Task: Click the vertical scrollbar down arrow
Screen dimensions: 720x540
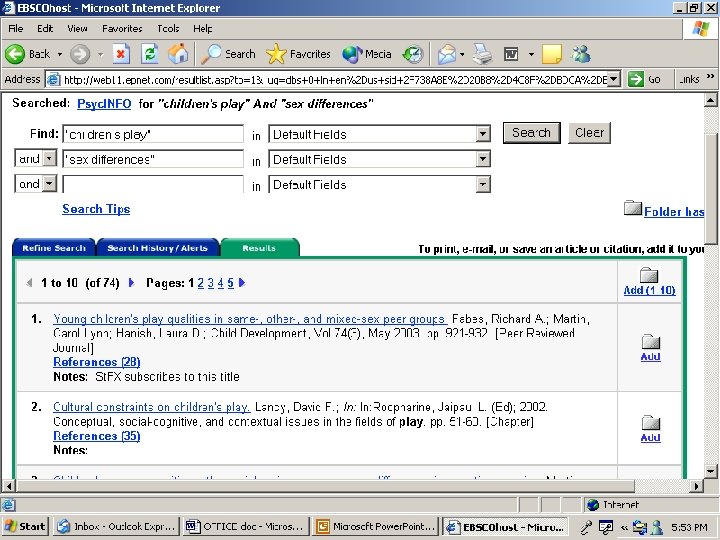Action: pos(710,471)
